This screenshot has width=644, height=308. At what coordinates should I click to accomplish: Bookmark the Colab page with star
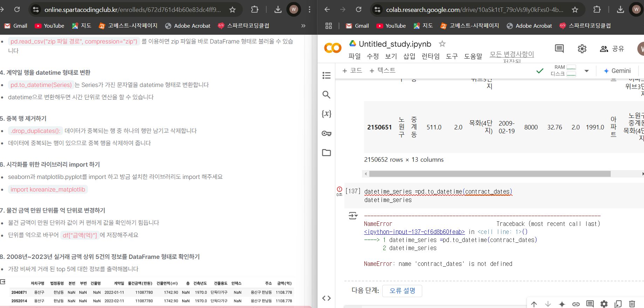pyautogui.click(x=575, y=9)
